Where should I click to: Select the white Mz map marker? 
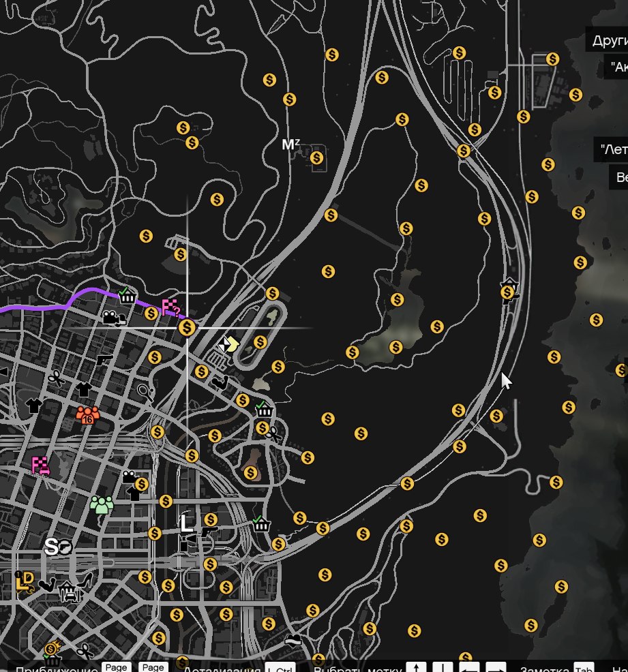point(290,144)
